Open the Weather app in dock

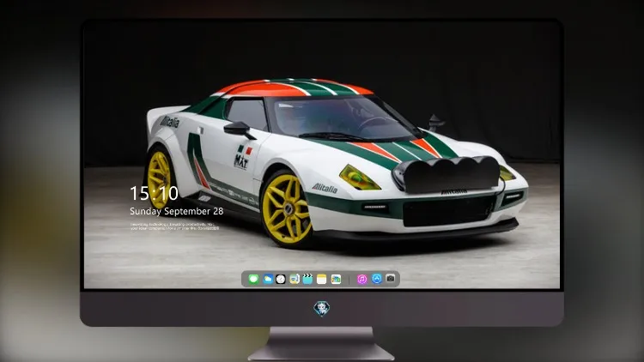268,279
